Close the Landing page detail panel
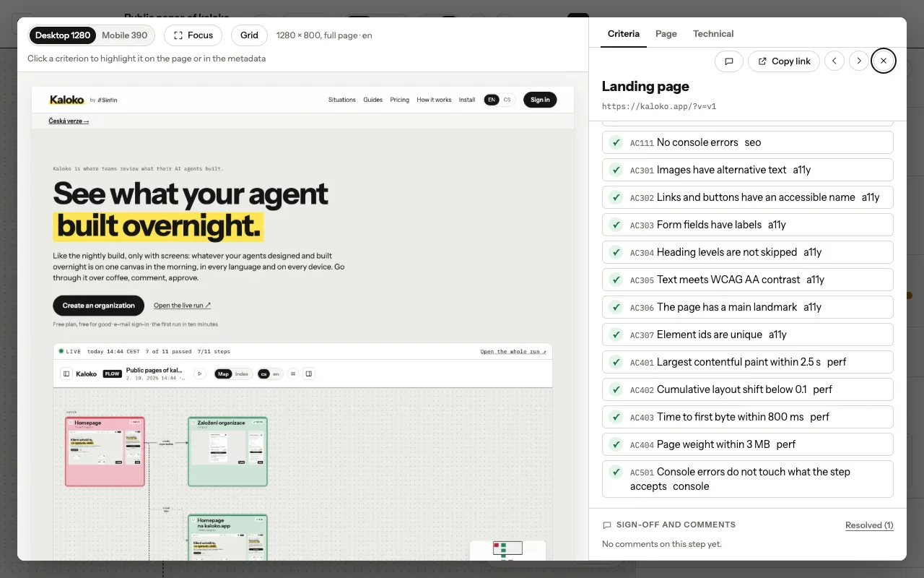Viewport: 924px width, 578px height. point(884,61)
